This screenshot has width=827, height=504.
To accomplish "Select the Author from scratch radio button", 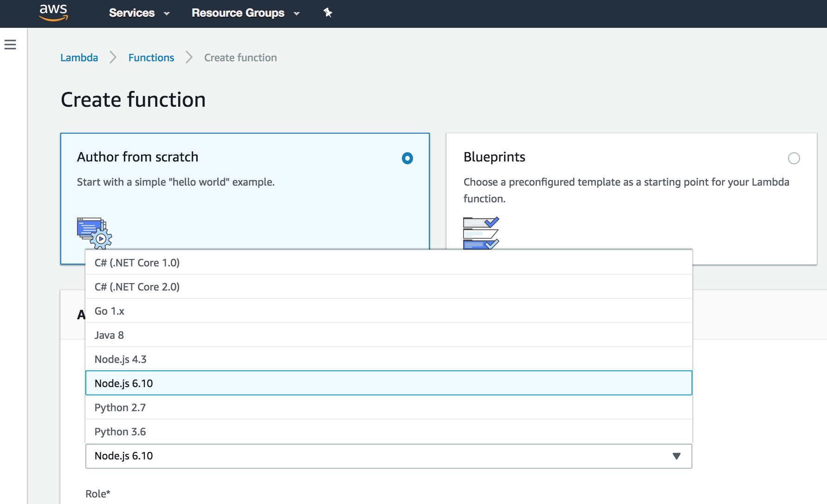I will tap(407, 158).
